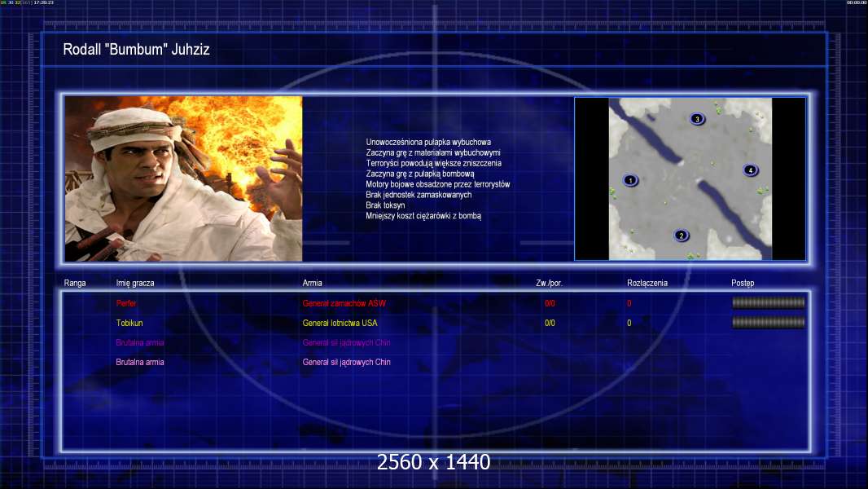The image size is (868, 489).
Task: Click Perfer's loading progress bar
Action: 768,303
